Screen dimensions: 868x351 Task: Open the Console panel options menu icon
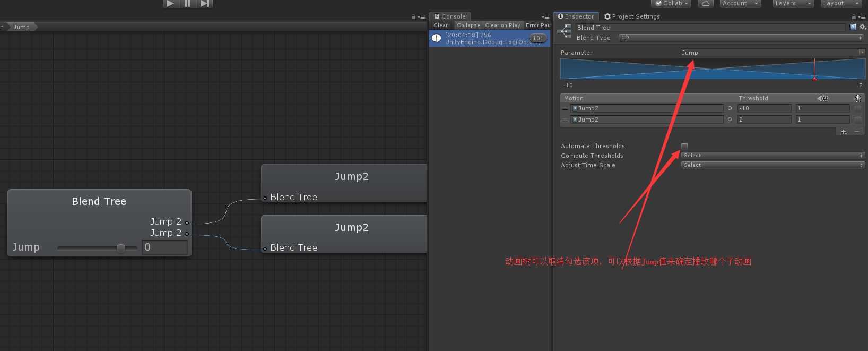click(545, 17)
